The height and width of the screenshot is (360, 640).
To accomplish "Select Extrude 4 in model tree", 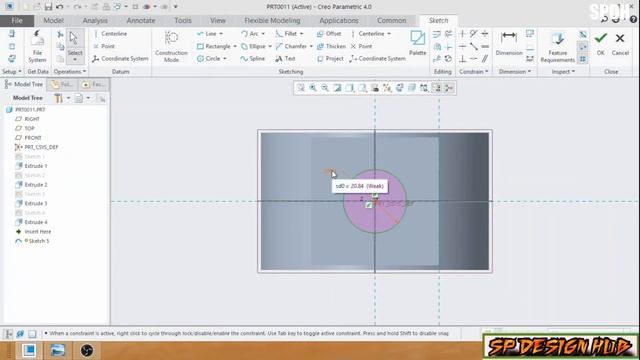I will tap(31, 222).
